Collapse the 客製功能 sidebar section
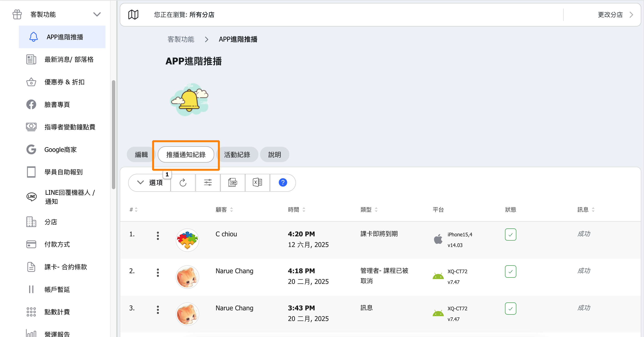The height and width of the screenshot is (337, 644). click(x=97, y=14)
